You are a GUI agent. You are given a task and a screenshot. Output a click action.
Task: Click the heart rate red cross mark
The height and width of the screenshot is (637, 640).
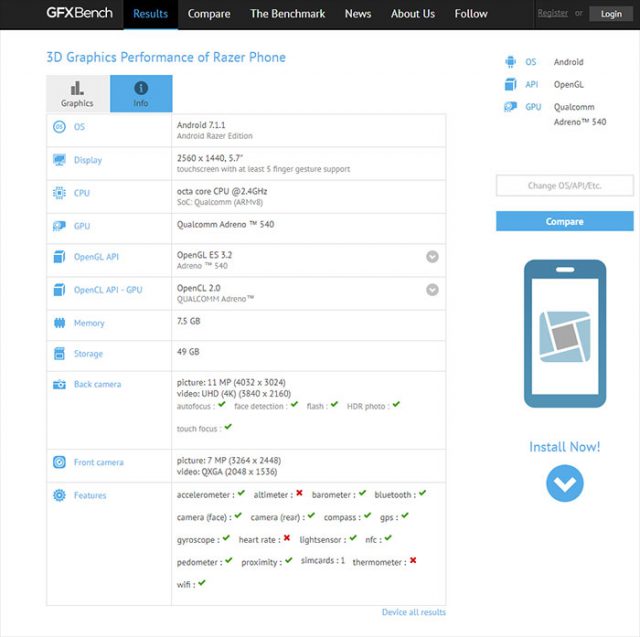pos(287,538)
